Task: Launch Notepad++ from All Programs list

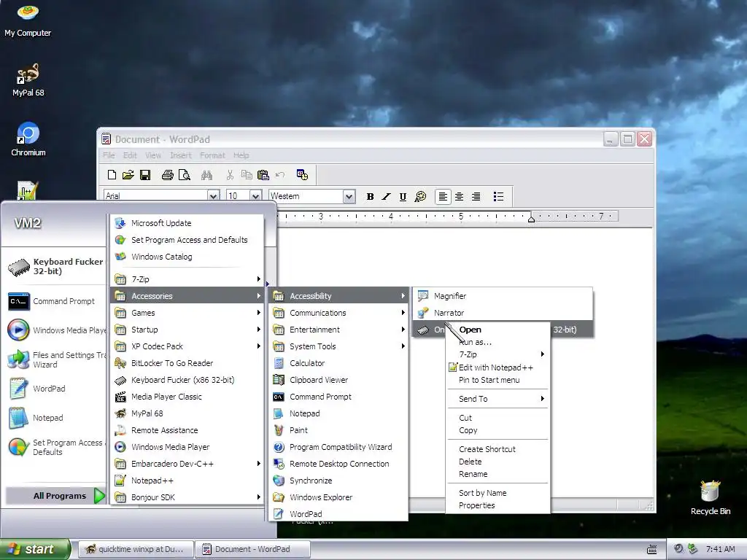Action: click(187, 481)
